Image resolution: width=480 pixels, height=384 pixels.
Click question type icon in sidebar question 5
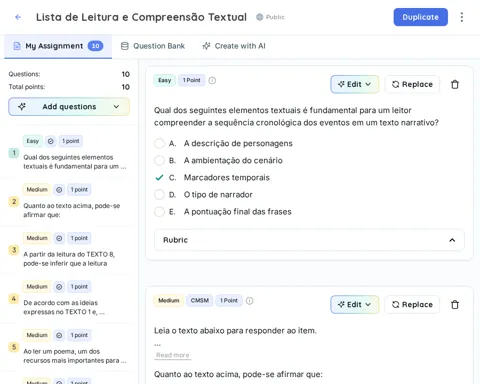(59, 335)
